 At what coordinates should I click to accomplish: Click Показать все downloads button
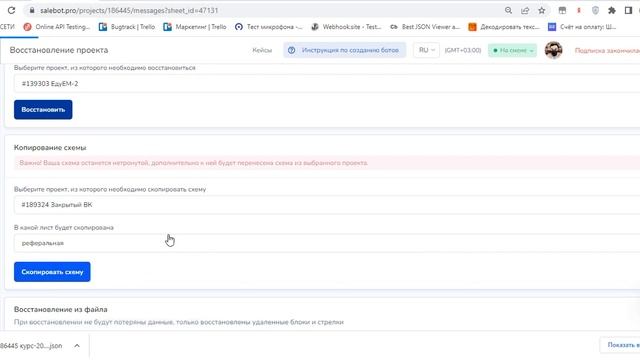(620, 345)
